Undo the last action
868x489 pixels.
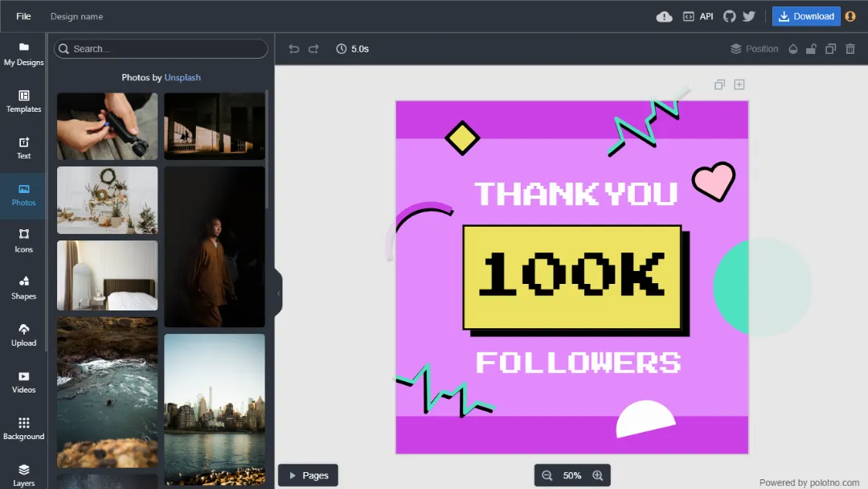coord(294,49)
